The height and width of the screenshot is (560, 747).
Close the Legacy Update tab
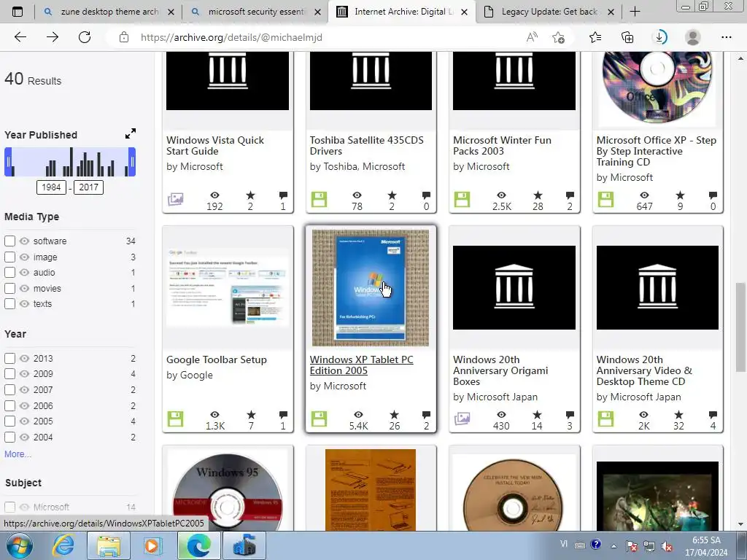pos(611,12)
